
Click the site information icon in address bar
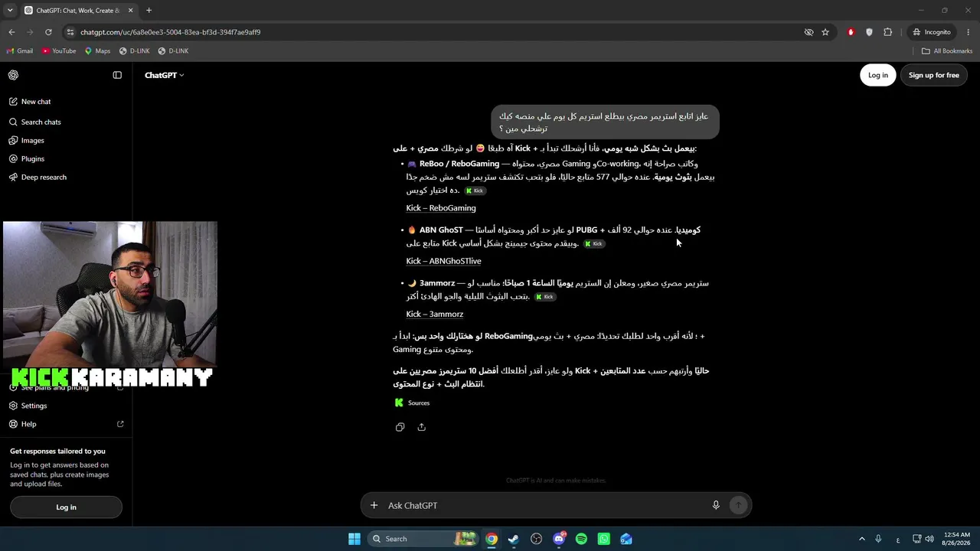70,32
